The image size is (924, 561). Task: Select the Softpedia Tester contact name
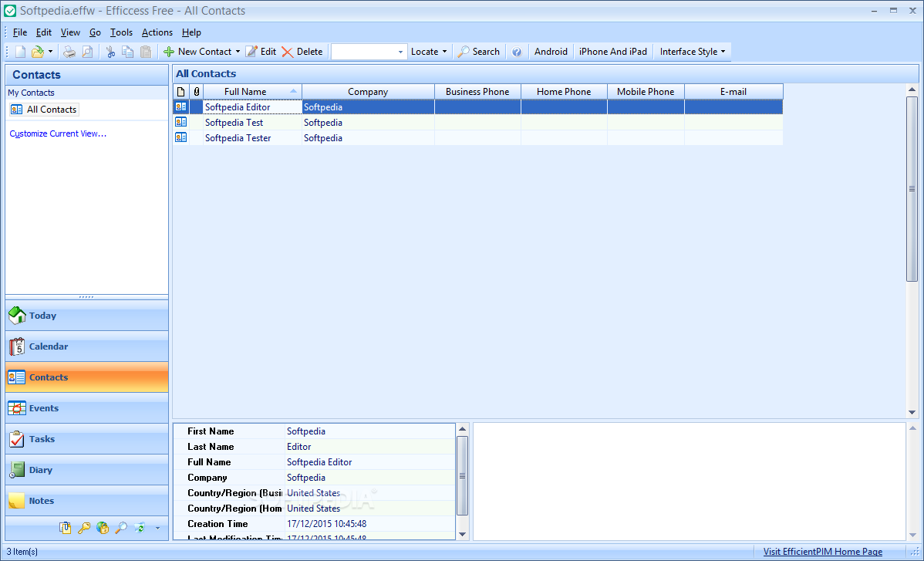click(x=238, y=138)
